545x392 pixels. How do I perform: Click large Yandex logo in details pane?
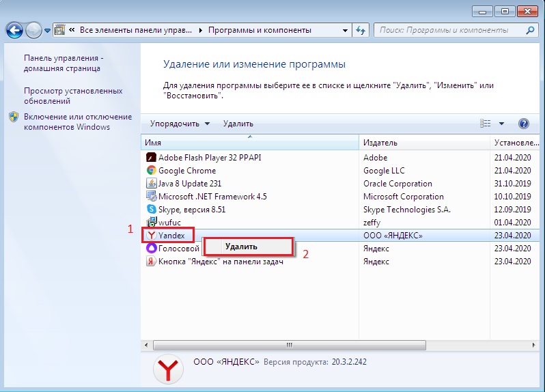(x=168, y=369)
